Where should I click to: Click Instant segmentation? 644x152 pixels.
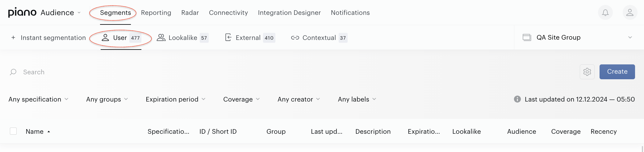[53, 38]
